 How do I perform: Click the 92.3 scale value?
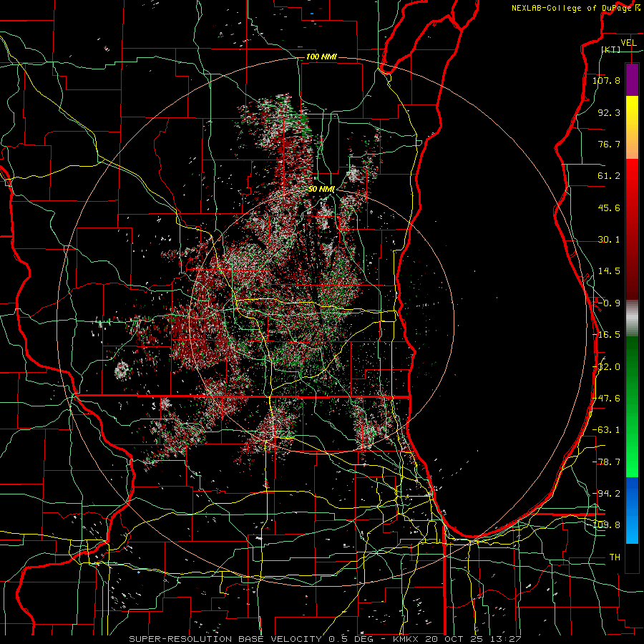[609, 112]
